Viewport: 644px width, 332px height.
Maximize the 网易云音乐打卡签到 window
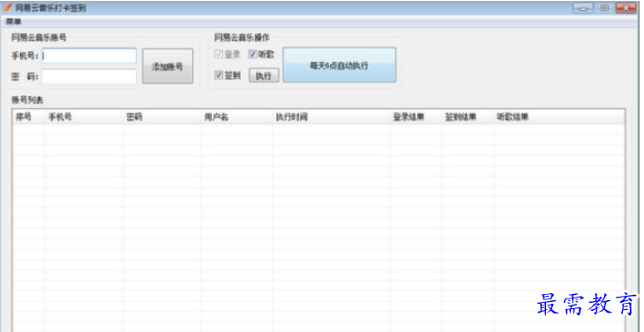pos(604,8)
